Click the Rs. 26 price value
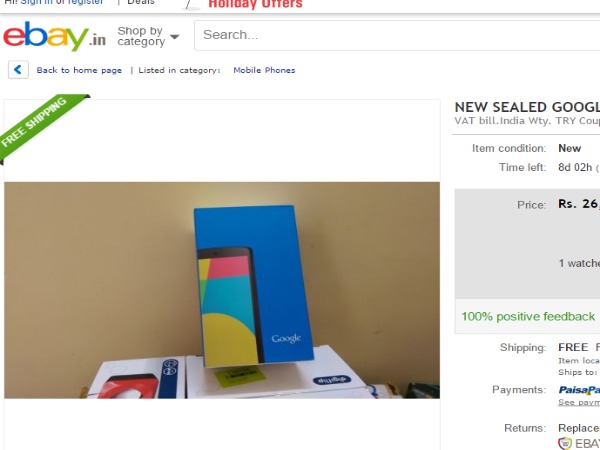The height and width of the screenshot is (450, 600). click(579, 204)
